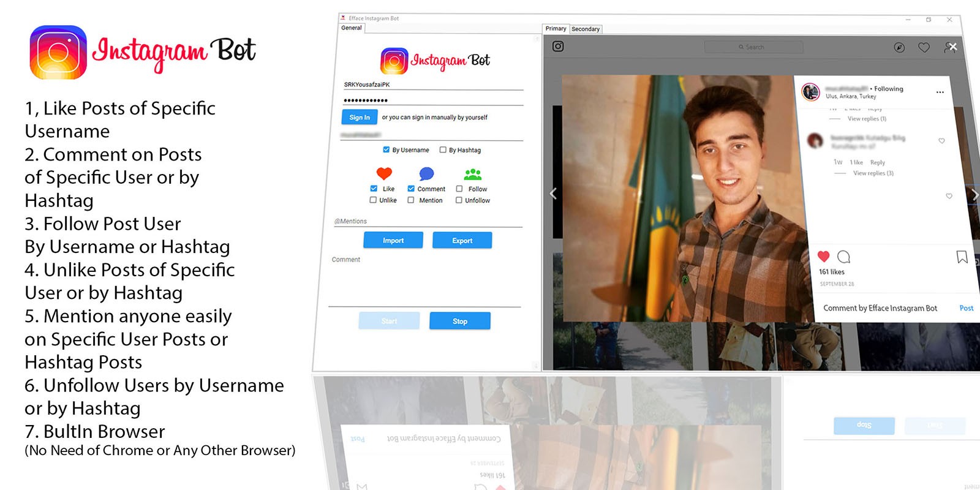Open Instagram home via the camera logo in browser
Viewport: 980px width, 490px height.
558,47
